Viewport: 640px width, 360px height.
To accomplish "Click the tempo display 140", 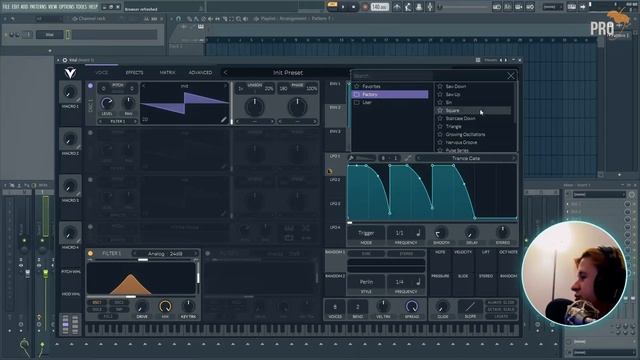I will tap(380, 7).
